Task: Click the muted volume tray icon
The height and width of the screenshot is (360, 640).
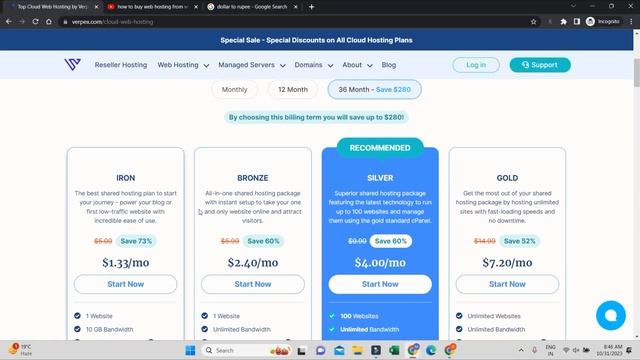Action: tap(576, 350)
